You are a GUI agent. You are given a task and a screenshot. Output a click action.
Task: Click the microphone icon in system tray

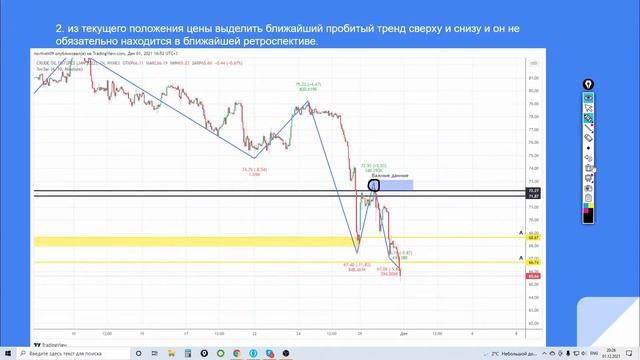click(x=568, y=353)
